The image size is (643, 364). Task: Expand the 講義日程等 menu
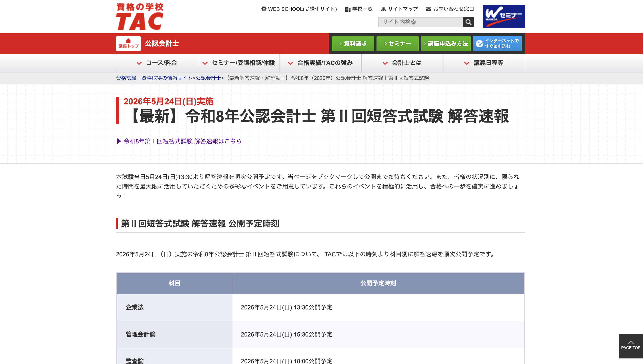click(x=484, y=63)
